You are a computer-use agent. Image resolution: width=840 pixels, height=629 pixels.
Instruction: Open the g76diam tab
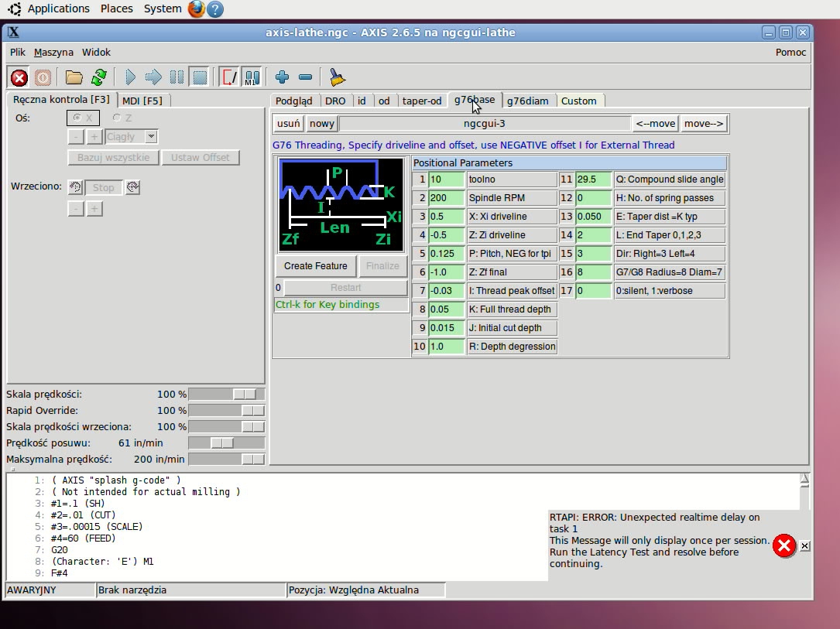click(528, 101)
